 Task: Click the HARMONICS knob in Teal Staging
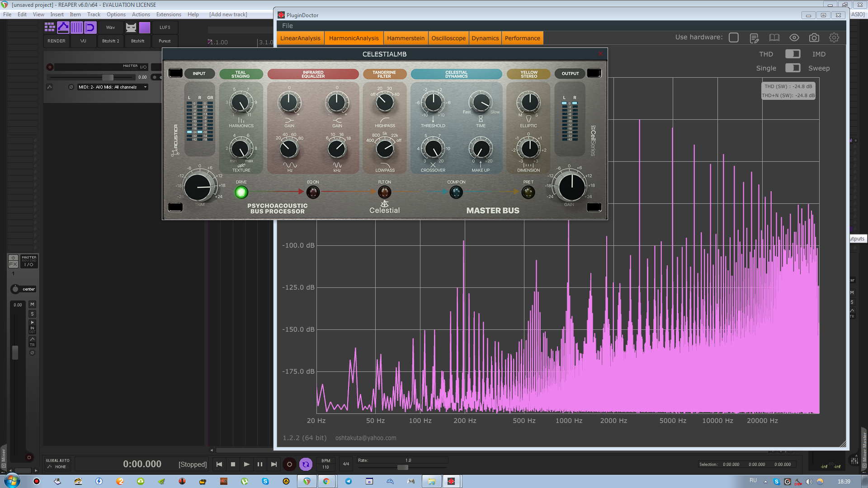241,103
